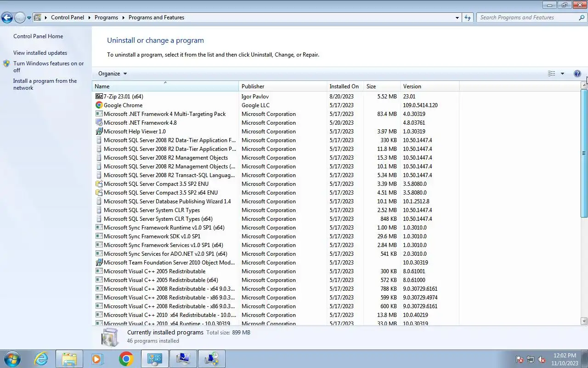Go back with the Back arrow button
Image resolution: width=588 pixels, height=368 pixels.
6,18
